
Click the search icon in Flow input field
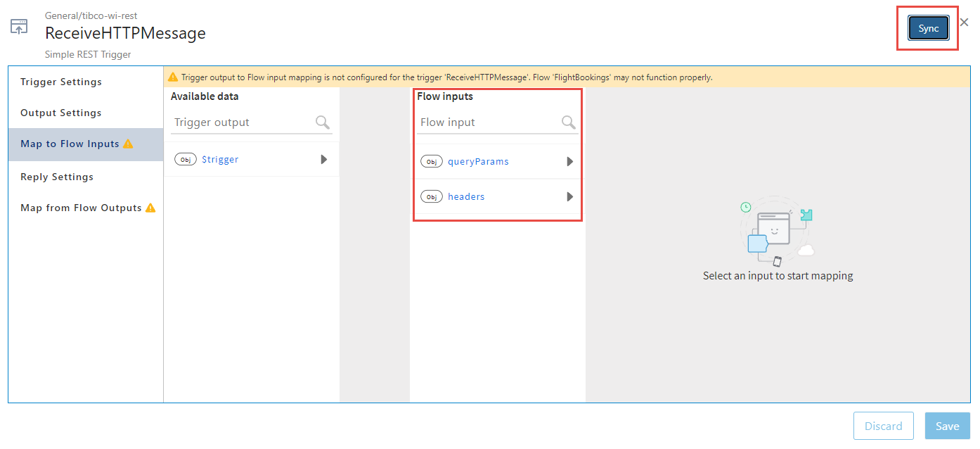coord(569,122)
